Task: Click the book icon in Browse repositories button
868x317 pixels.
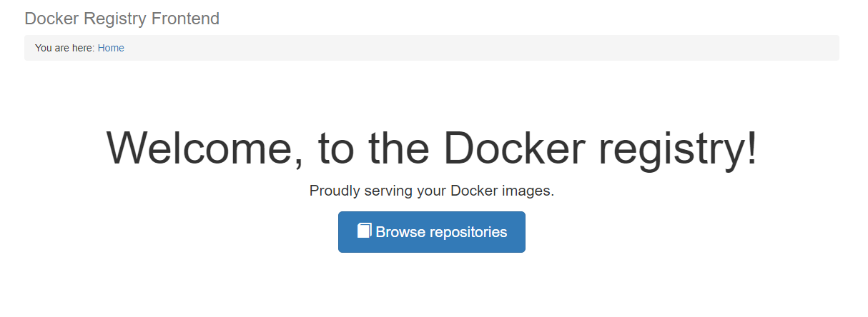Action: [364, 231]
